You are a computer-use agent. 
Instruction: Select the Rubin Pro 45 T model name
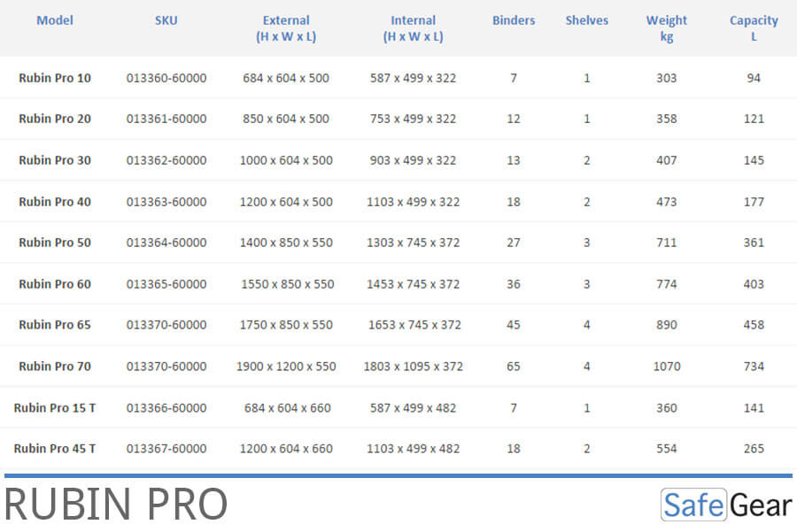55,449
